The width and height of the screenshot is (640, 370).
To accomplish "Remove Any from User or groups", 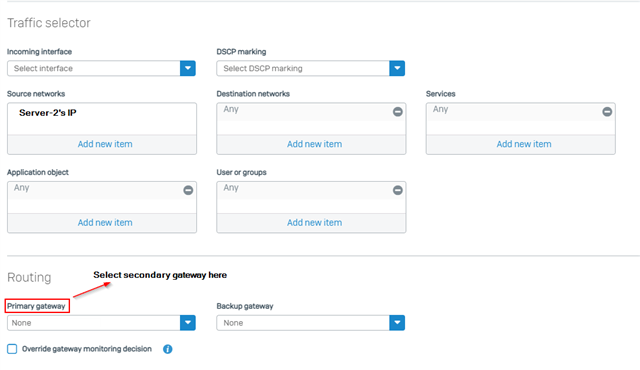I will [x=398, y=190].
